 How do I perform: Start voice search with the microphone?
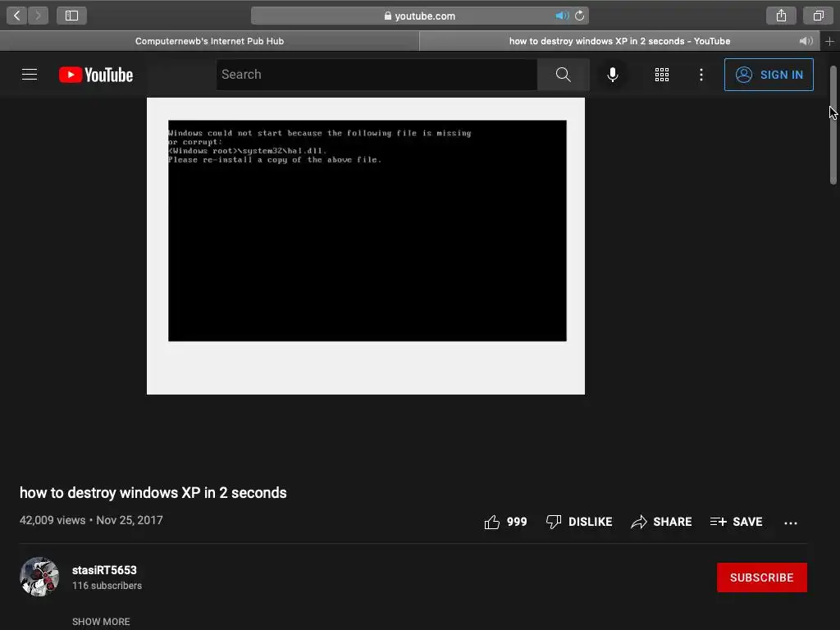click(612, 75)
